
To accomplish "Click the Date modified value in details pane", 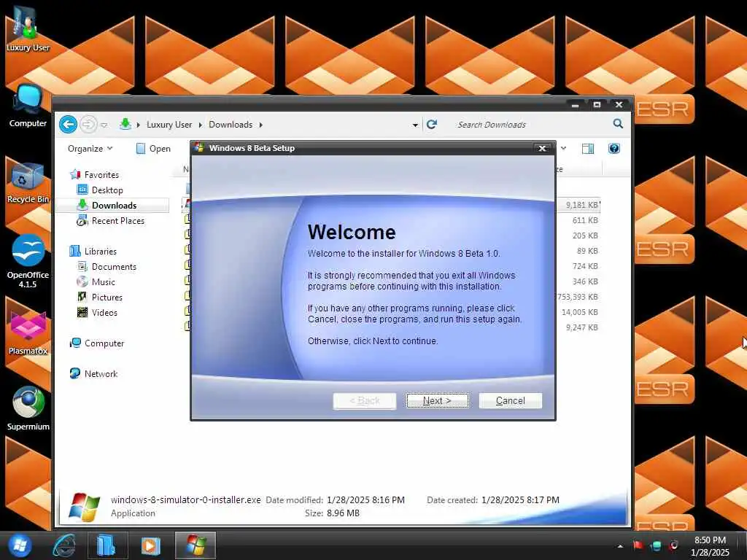I will [366, 499].
